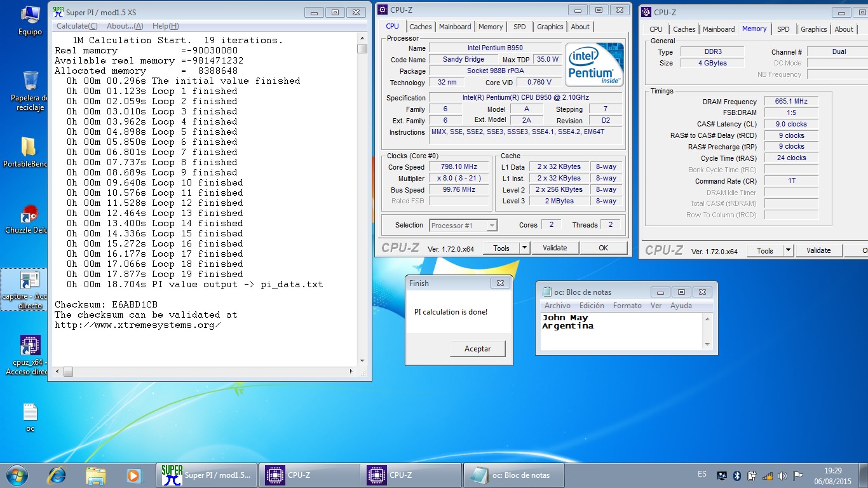Click the Intel Pentium inside logo

coord(594,65)
